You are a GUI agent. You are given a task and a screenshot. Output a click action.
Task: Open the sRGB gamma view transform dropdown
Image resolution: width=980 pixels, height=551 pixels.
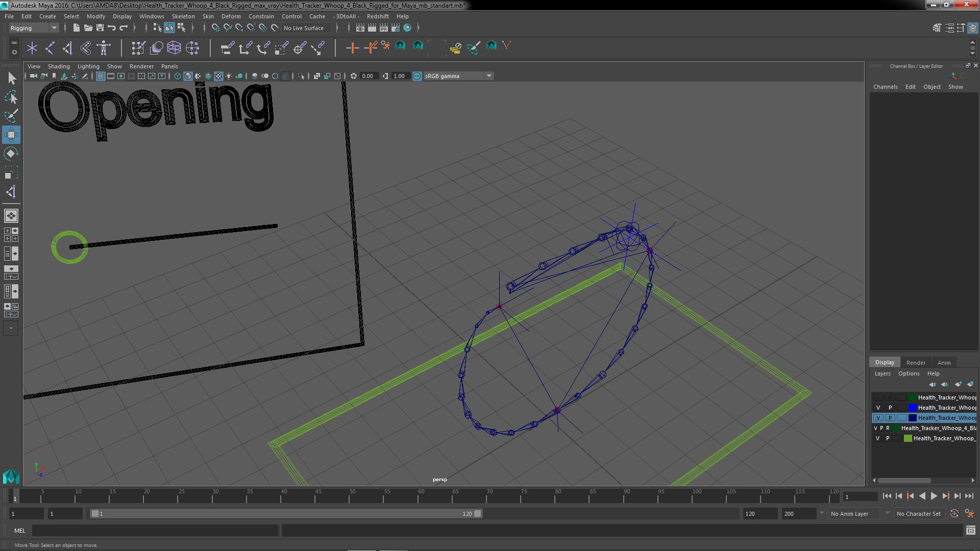point(458,76)
